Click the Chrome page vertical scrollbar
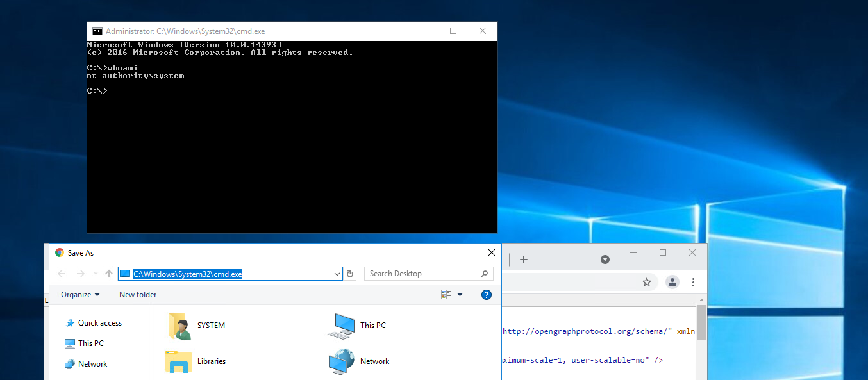 (701, 323)
